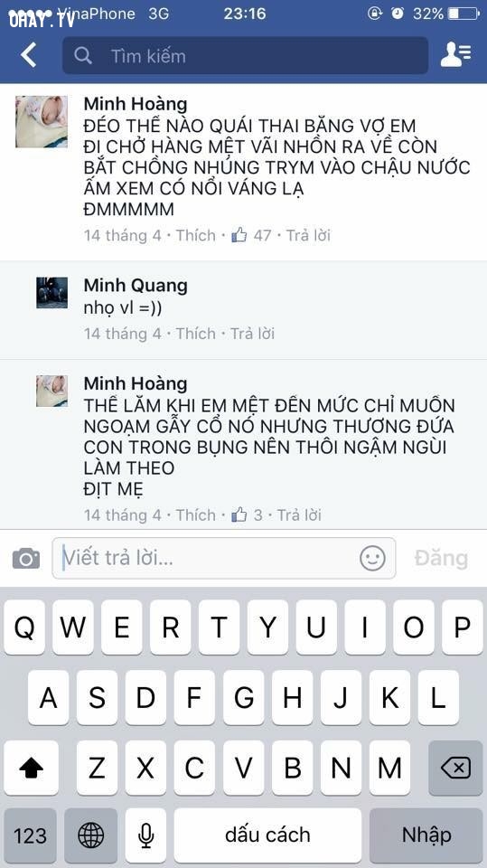Tap the Nhập return key

tap(426, 835)
